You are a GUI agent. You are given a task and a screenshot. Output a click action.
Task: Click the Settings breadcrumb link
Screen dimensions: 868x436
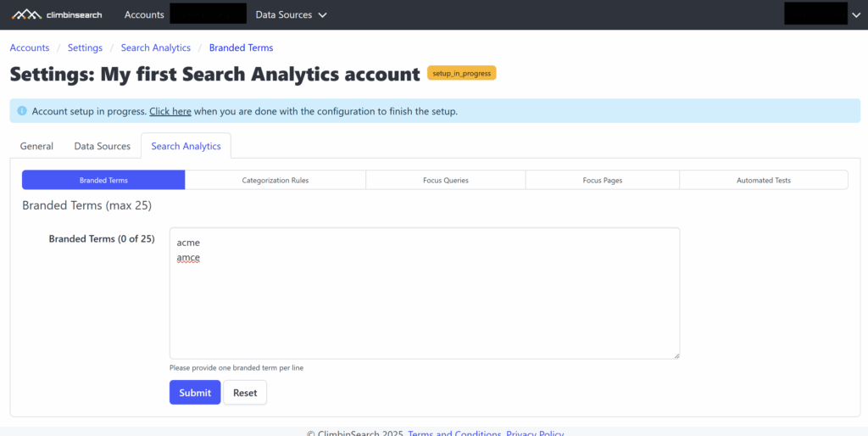click(85, 48)
